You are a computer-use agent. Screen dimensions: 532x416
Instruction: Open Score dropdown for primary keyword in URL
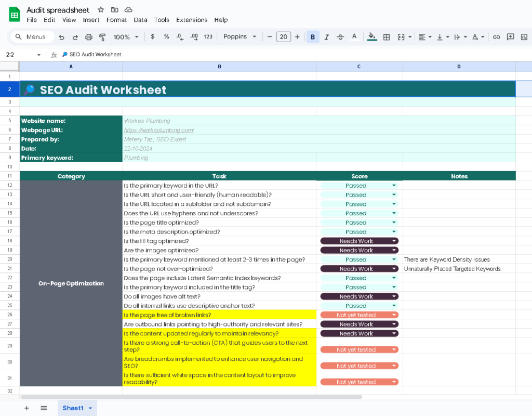pos(394,186)
